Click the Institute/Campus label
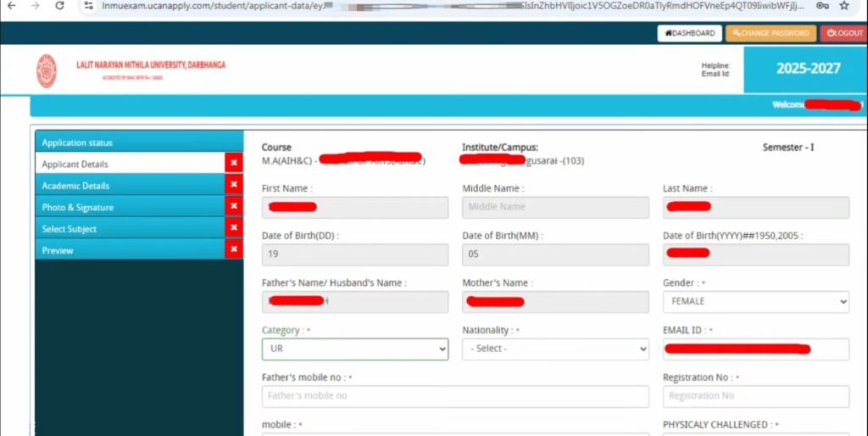 500,148
